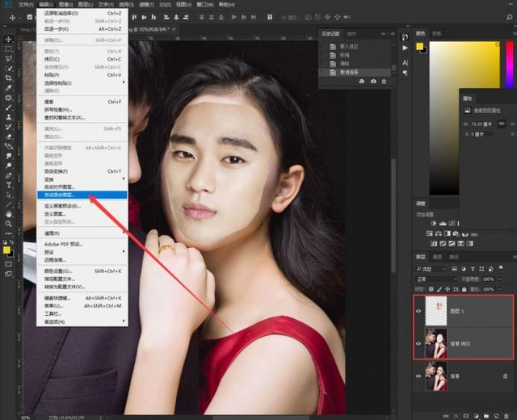Image resolution: width=517 pixels, height=420 pixels.
Task: Open the layer blend mode dropdown 正常
Action: click(x=436, y=279)
